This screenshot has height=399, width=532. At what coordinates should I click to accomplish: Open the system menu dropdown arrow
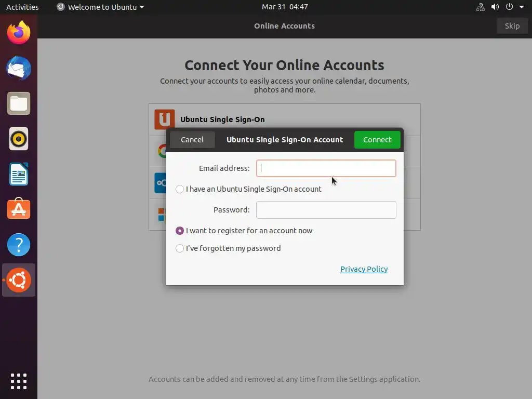tap(522, 7)
